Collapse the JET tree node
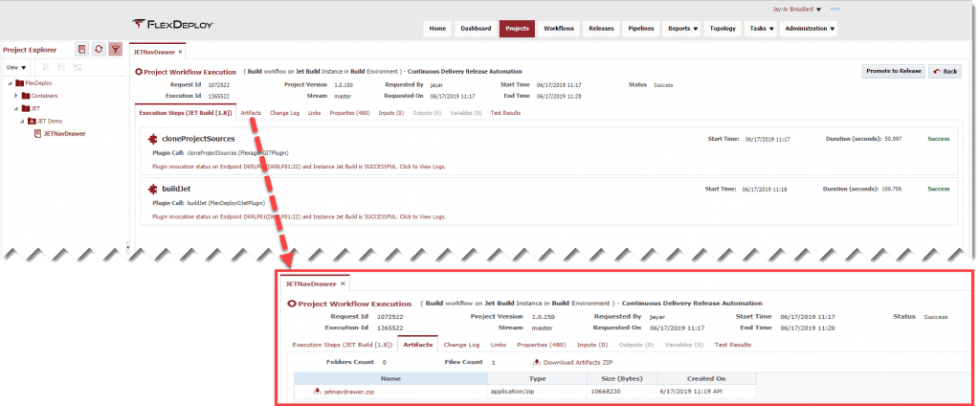Screen dimensions: 980x406 16,108
